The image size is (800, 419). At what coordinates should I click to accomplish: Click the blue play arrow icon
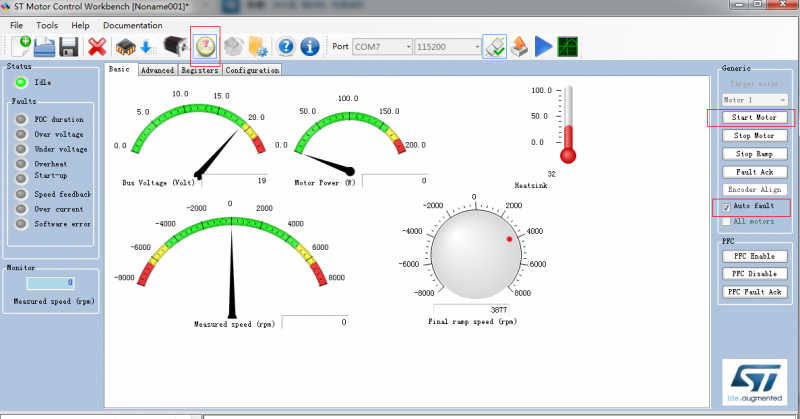(543, 46)
